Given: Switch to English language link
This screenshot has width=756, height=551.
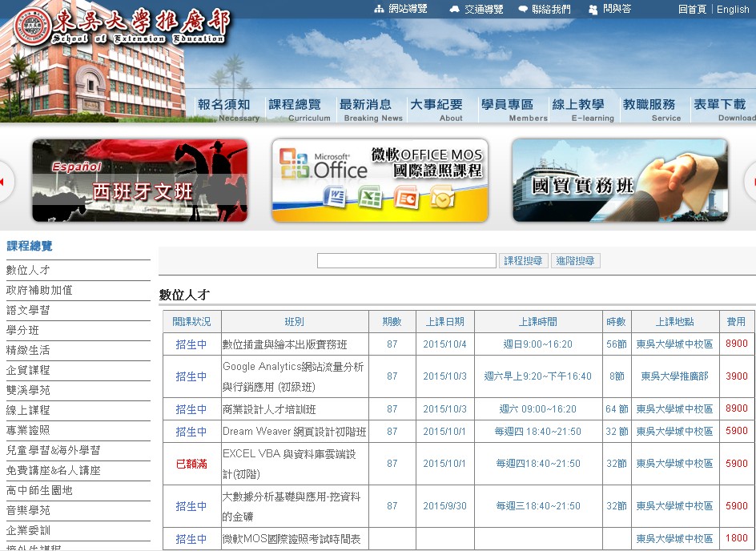Looking at the screenshot, I should point(733,9).
